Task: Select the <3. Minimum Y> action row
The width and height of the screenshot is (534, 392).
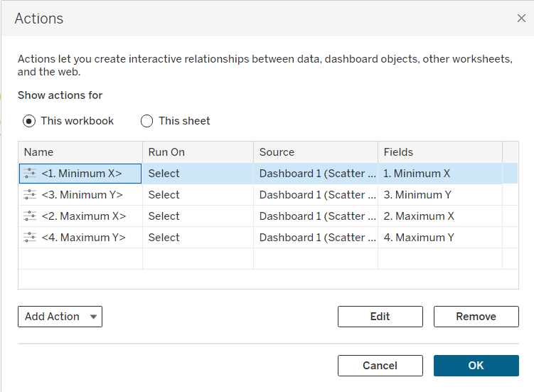Action: click(82, 195)
